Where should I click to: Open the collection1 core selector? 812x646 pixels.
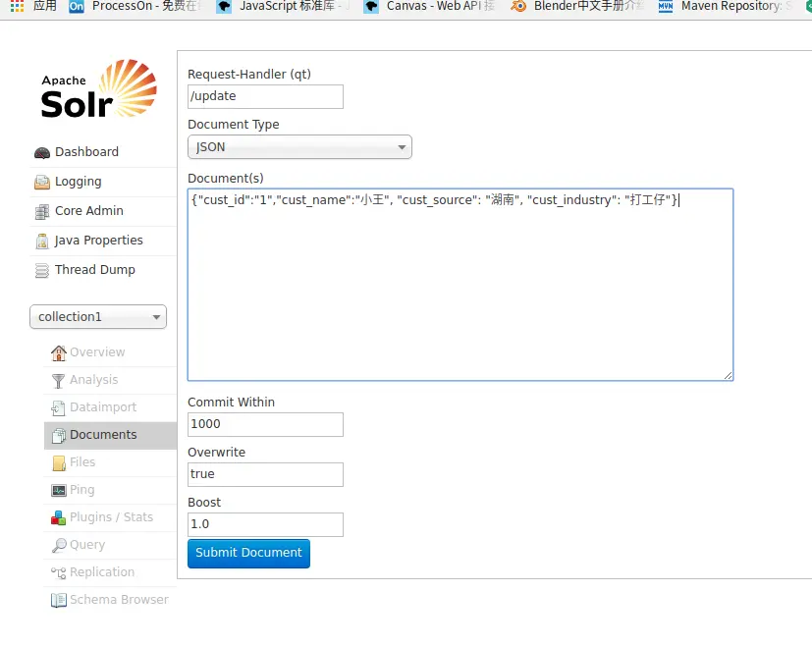98,317
